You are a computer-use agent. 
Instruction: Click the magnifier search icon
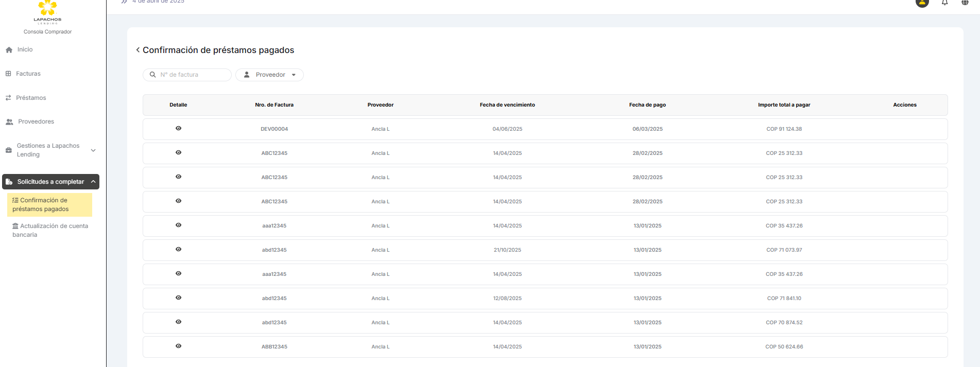(x=152, y=75)
